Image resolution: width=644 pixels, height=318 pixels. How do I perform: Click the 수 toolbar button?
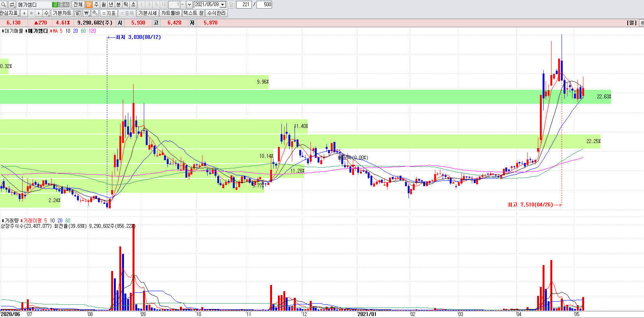point(46,13)
